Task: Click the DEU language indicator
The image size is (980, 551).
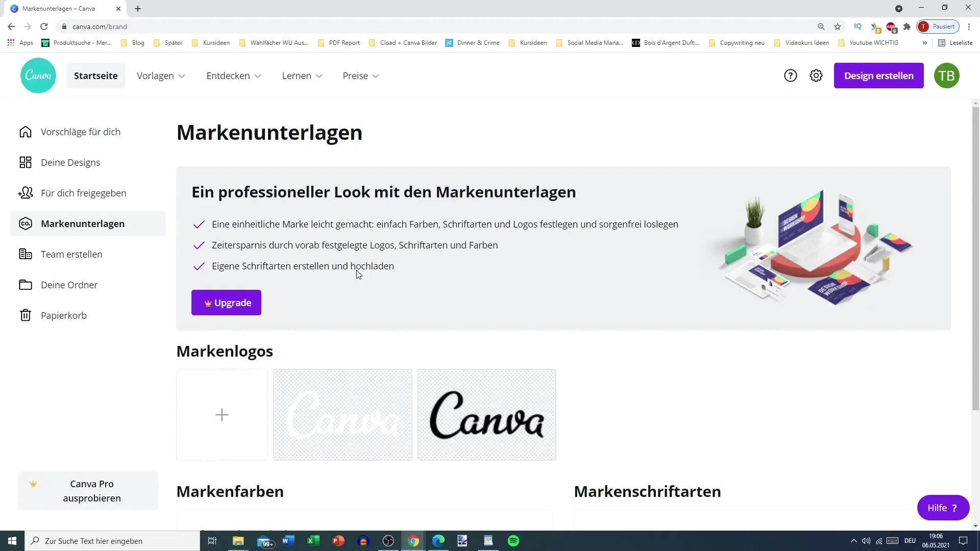Action: point(910,541)
